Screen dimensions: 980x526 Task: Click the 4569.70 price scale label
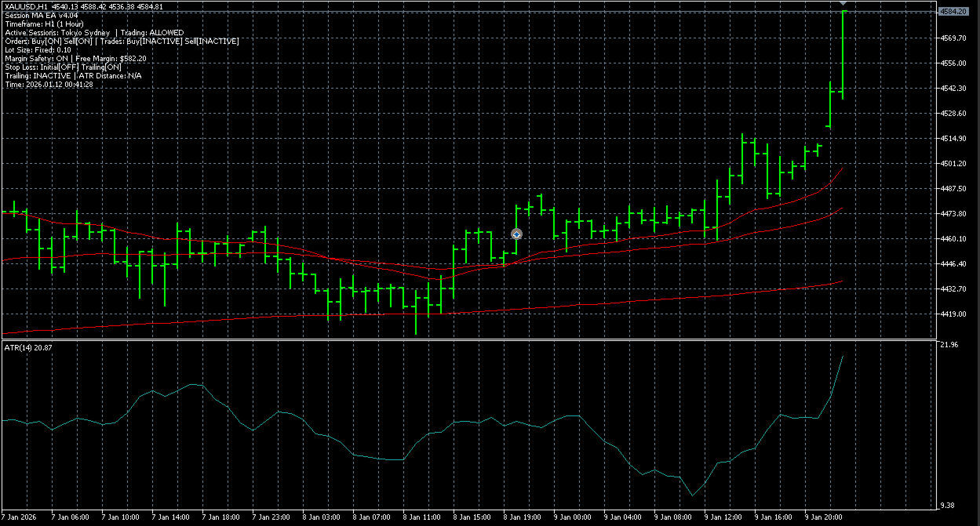click(953, 38)
